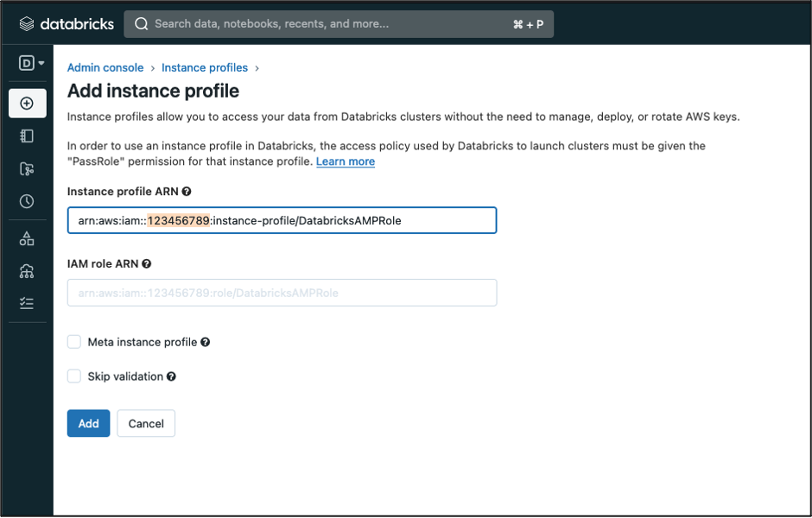Click the search bar at top

[337, 23]
